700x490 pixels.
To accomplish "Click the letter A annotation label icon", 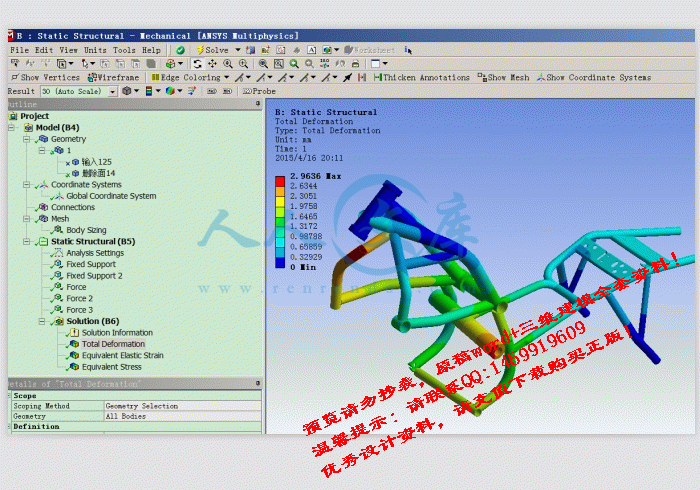I will click(312, 50).
